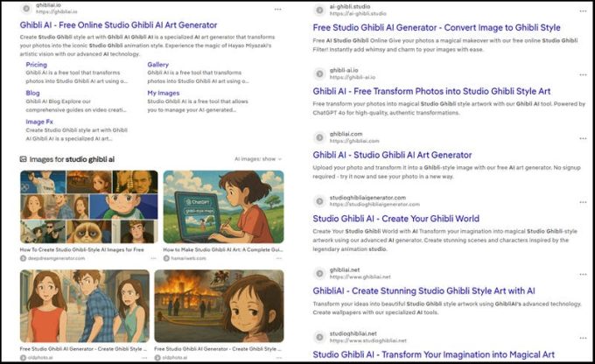Viewport: 595px width, 364px height.
Task: Open the Gallery sitelink
Action: pyautogui.click(x=157, y=65)
